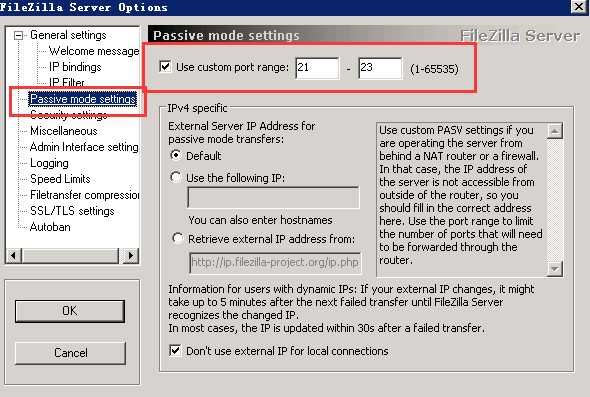The height and width of the screenshot is (397, 590).
Task: Click the port range end field containing 23
Action: click(x=380, y=68)
